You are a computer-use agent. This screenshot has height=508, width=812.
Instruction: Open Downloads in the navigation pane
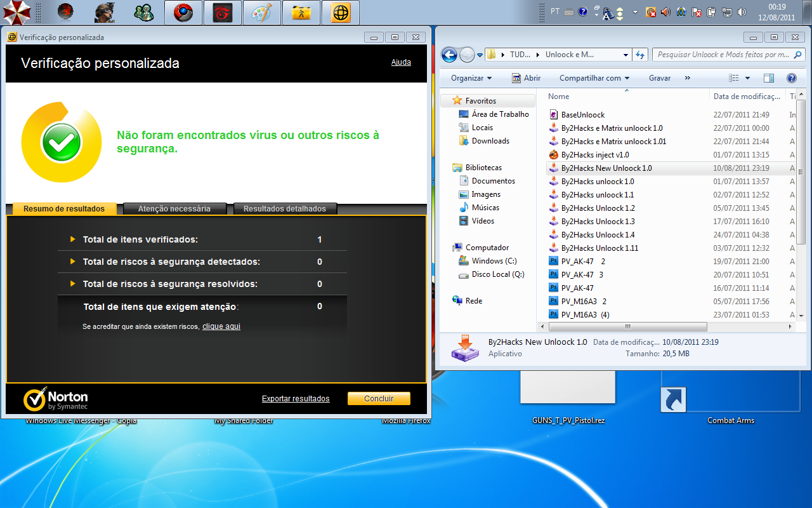(x=484, y=141)
